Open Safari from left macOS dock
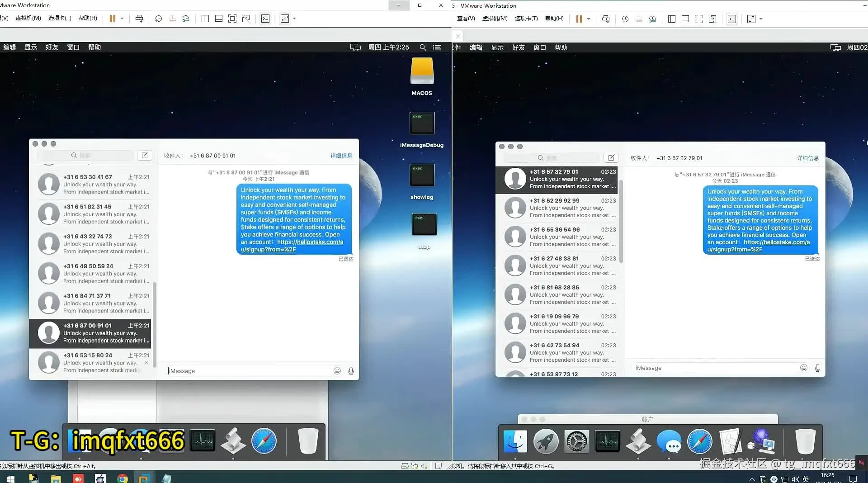The image size is (868, 483). click(x=264, y=441)
